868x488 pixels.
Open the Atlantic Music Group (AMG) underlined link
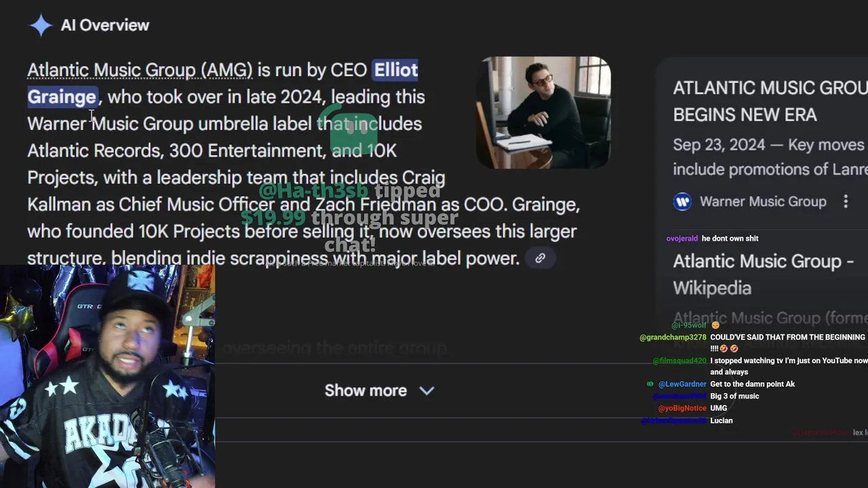tap(140, 70)
